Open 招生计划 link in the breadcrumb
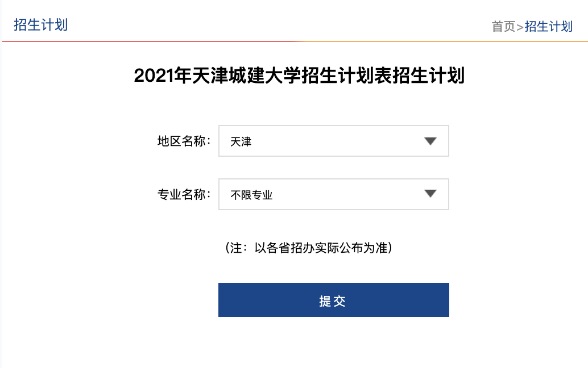The height and width of the screenshot is (368, 588). (x=548, y=26)
